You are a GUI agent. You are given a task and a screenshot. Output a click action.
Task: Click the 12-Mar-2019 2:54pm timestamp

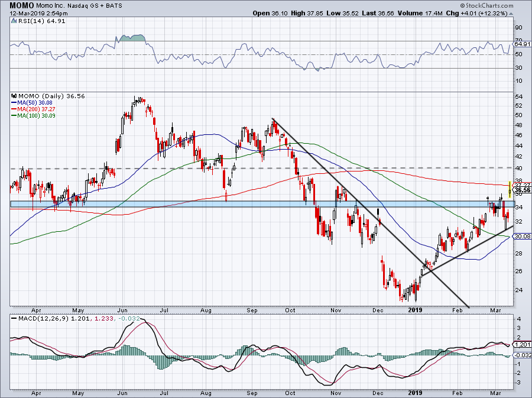click(38, 14)
